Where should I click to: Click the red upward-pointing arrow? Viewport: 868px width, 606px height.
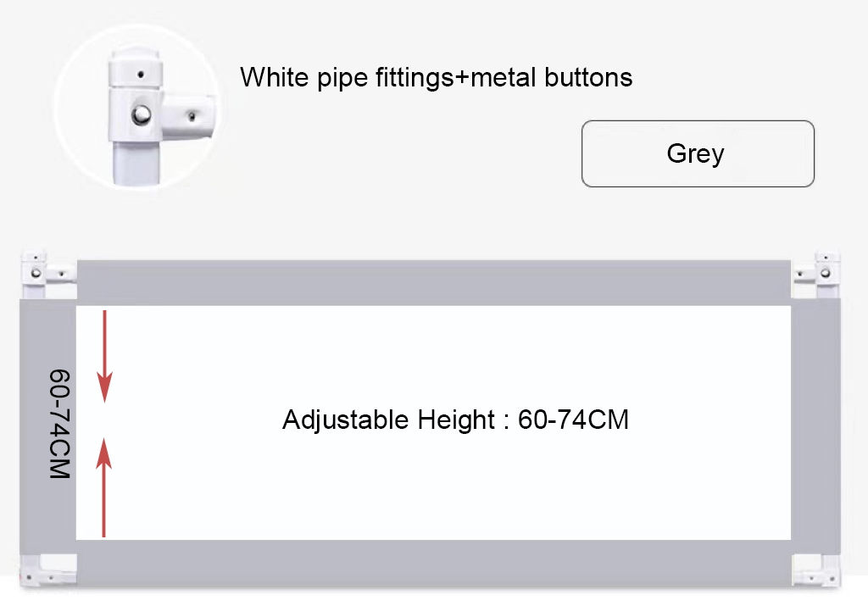point(104,487)
